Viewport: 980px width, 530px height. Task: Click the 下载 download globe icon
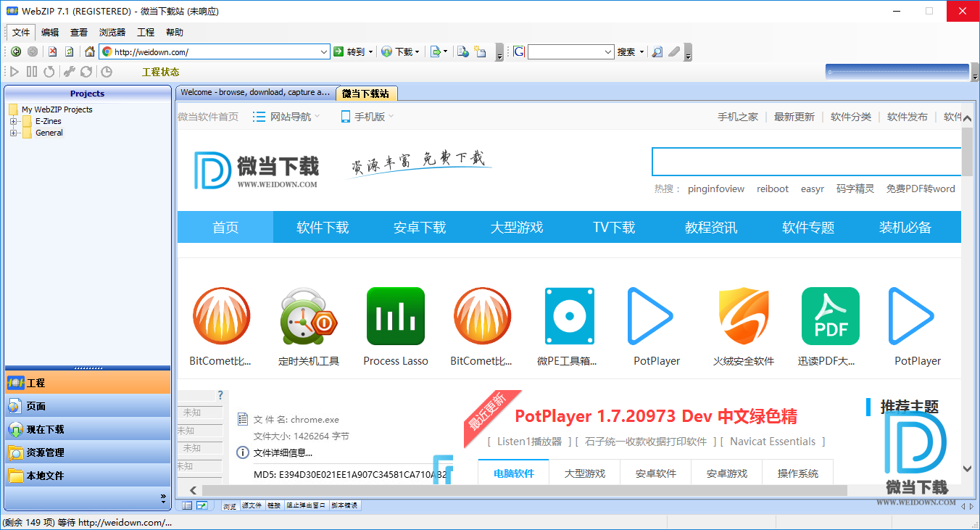(386, 51)
